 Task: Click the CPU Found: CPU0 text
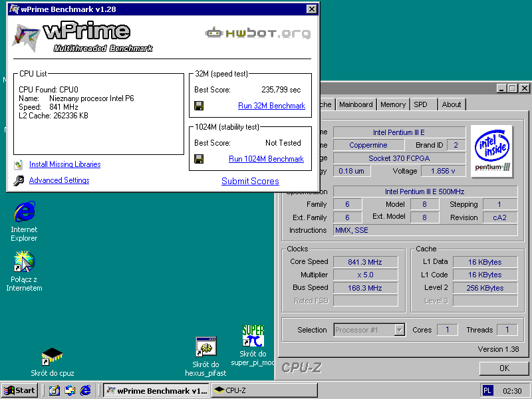point(49,90)
